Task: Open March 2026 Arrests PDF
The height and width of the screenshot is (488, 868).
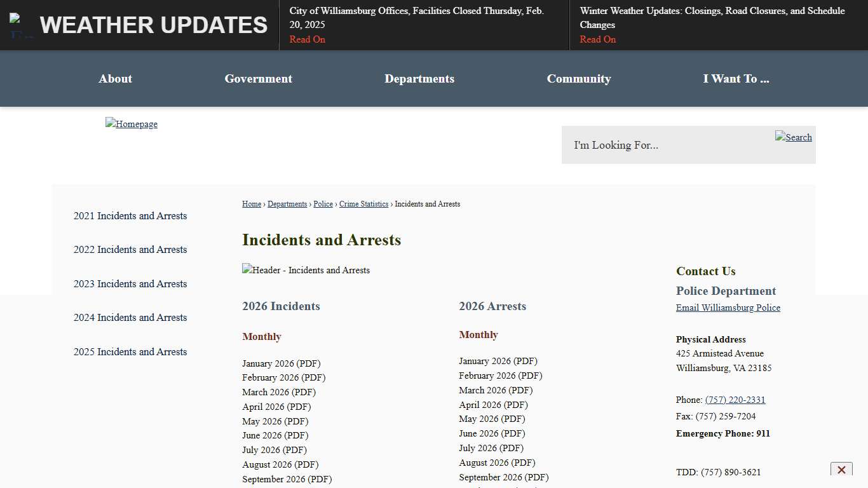Action: (496, 390)
